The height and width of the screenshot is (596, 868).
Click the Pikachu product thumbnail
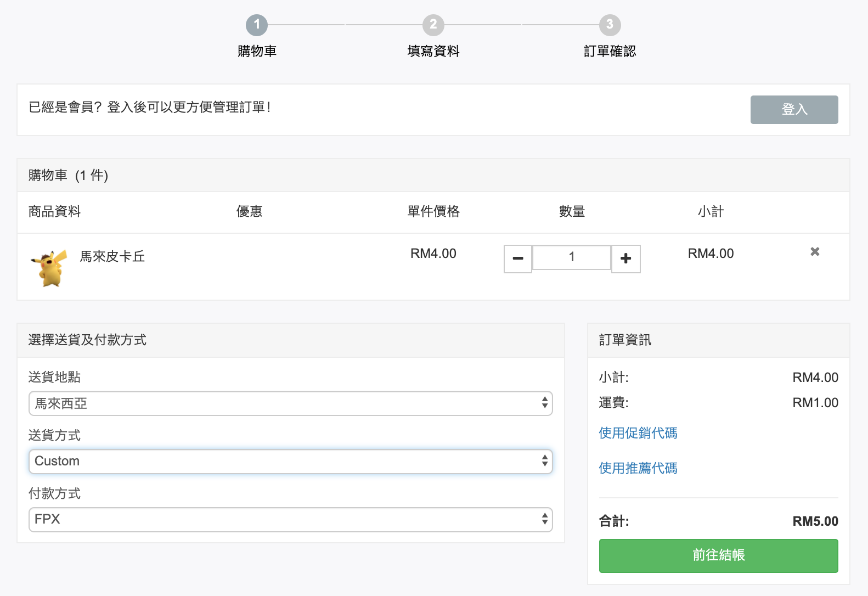click(49, 267)
